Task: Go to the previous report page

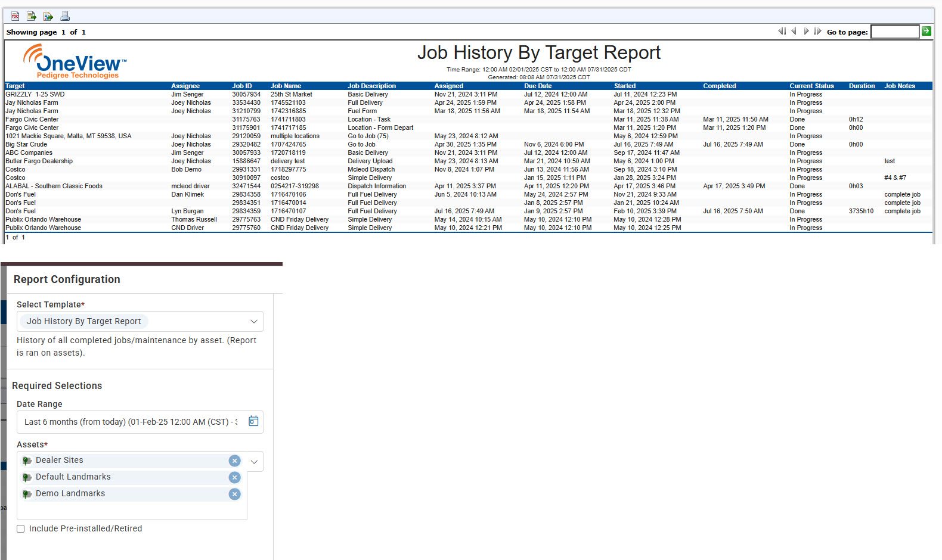Action: click(794, 31)
